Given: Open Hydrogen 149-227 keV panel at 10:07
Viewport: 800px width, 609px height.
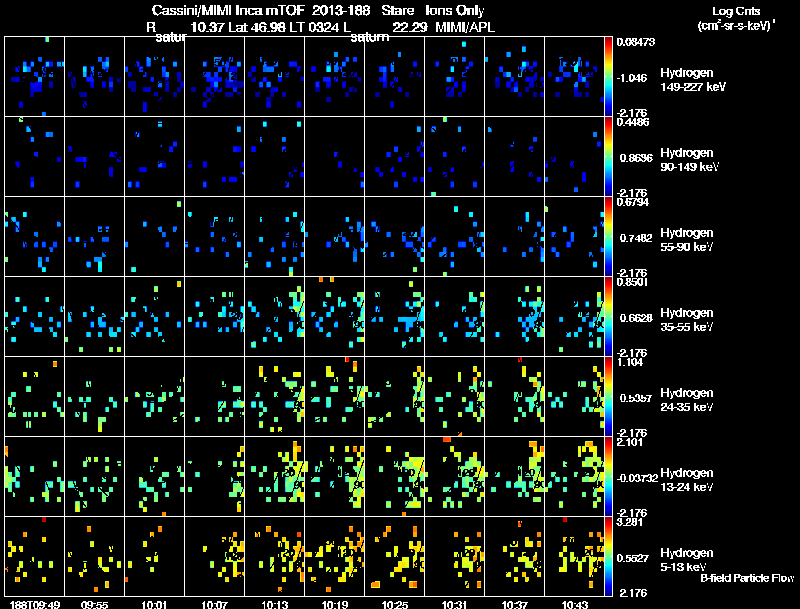Looking at the screenshot, I should (215, 77).
